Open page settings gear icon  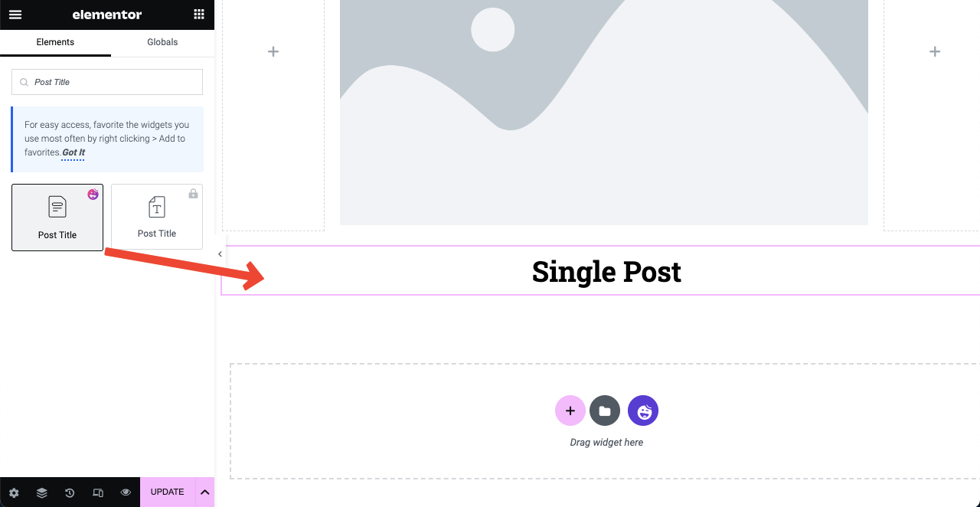coord(14,492)
